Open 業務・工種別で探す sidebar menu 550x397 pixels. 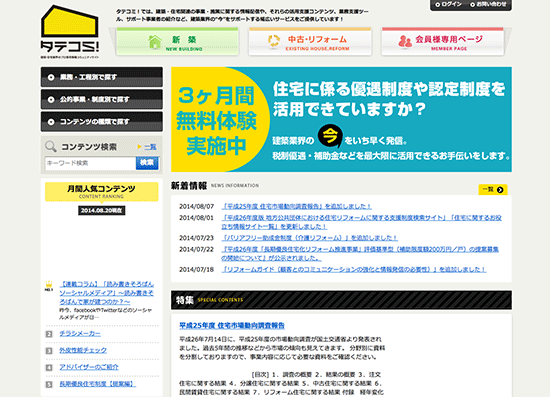click(x=102, y=77)
